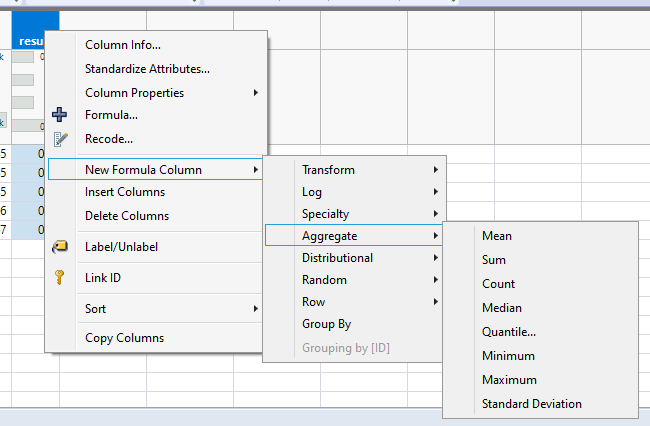Image resolution: width=650 pixels, height=426 pixels.
Task: Click the Recode pencil icon
Action: (x=59, y=139)
